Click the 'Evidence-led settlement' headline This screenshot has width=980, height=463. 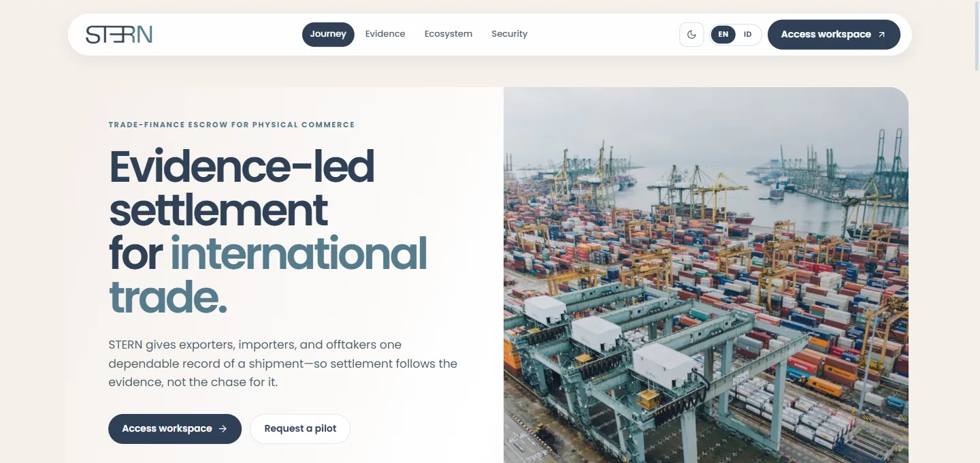coord(242,188)
